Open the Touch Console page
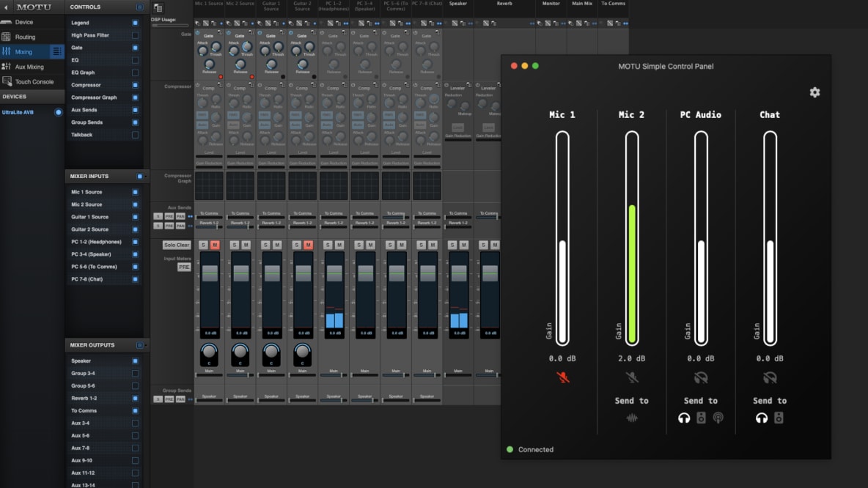This screenshot has height=488, width=868. pos(32,81)
